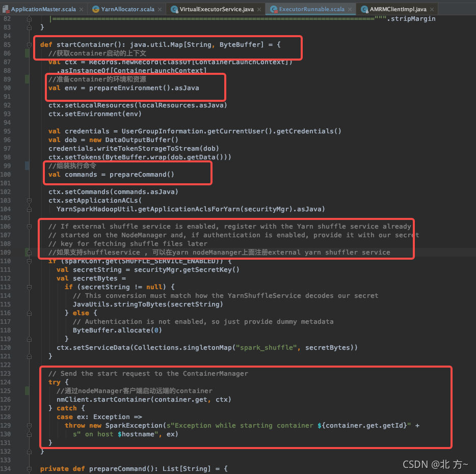The image size is (476, 474).
Task: Click ctx.setEnvironment(env) on line 93
Action: [x=95, y=114]
